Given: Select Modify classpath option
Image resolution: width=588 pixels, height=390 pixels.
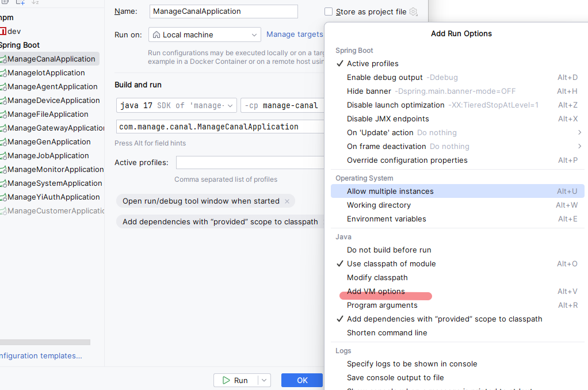Looking at the screenshot, I should 457,277.
